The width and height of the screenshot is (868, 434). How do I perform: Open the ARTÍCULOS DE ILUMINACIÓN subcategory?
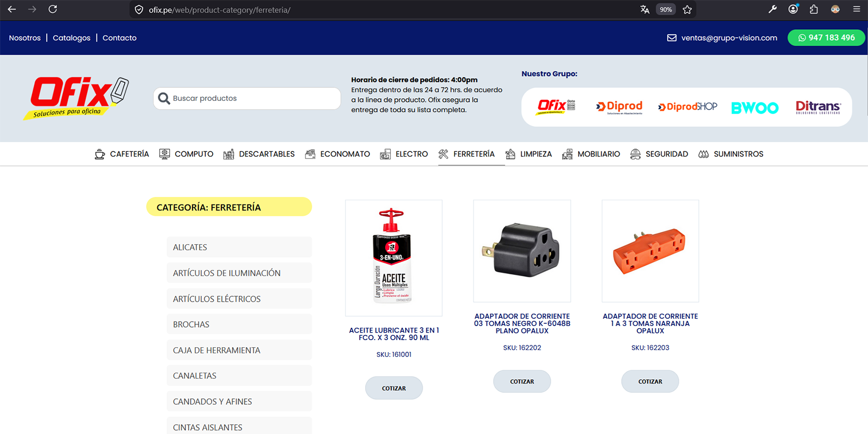[x=239, y=273]
